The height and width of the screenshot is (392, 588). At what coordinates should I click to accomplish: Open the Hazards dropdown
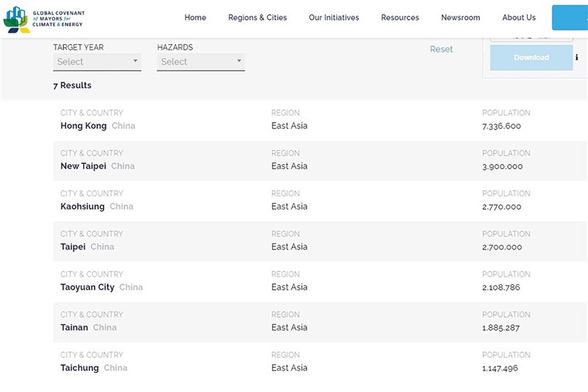click(201, 62)
